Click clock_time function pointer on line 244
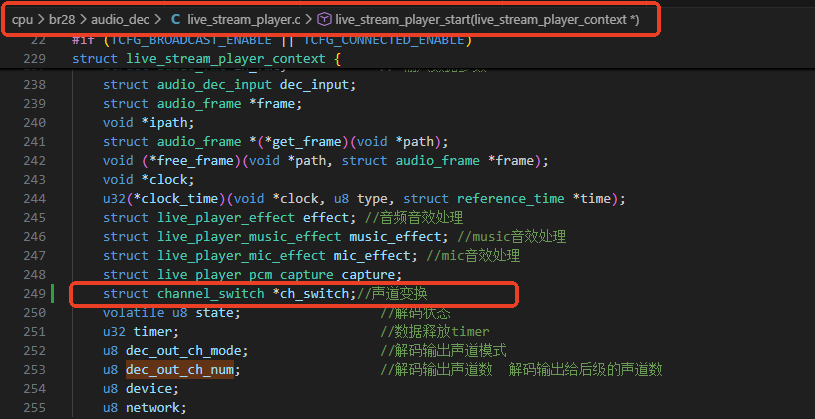Viewport: 815px width, 419px height. (179, 199)
